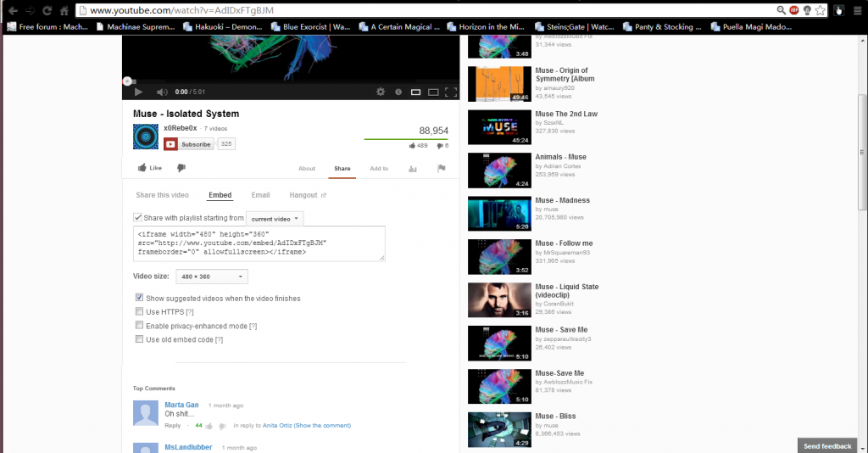Dislike the video with thumbs down
Viewport: 868px width, 453px height.
coord(181,168)
